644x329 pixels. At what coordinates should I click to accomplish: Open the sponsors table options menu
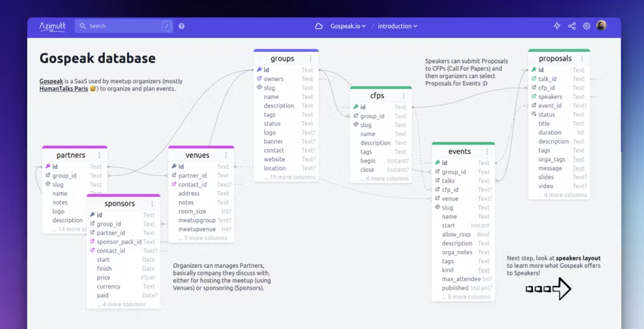pyautogui.click(x=152, y=203)
